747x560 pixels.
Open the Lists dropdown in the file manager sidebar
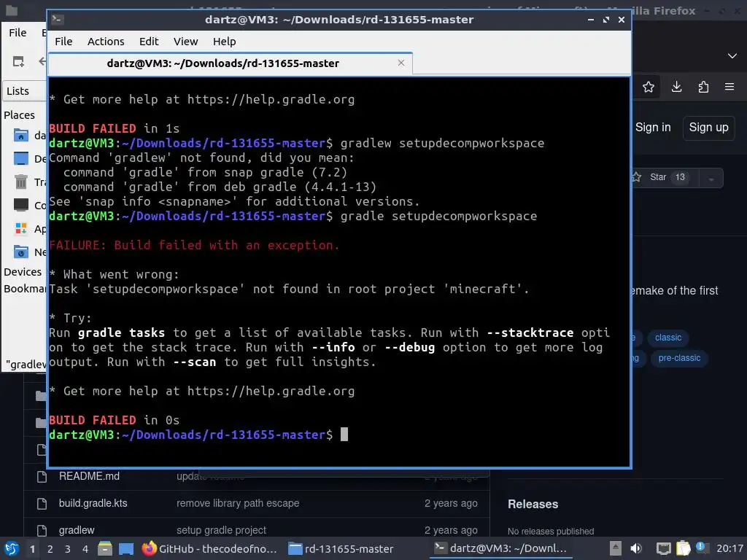25,91
